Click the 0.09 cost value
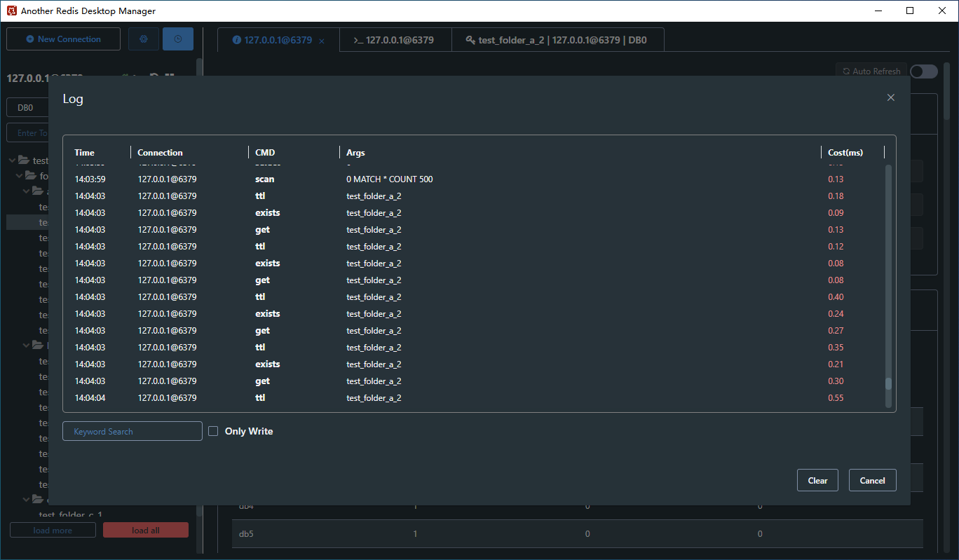 836,213
